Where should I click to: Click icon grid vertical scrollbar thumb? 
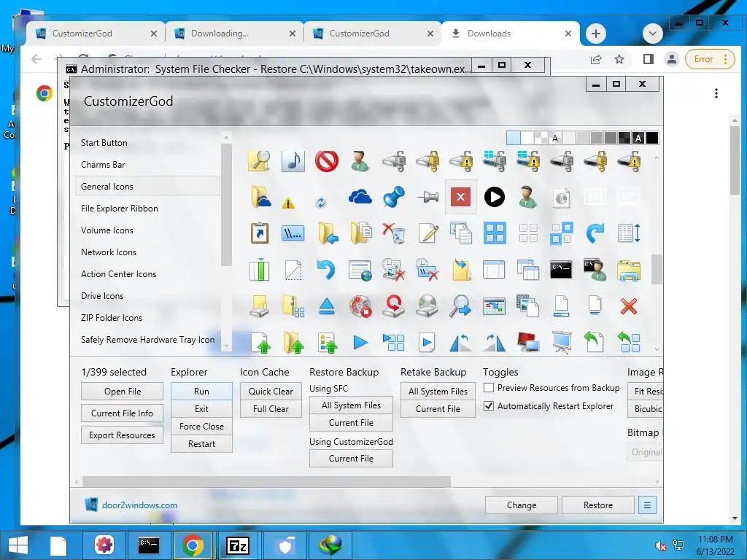click(657, 269)
